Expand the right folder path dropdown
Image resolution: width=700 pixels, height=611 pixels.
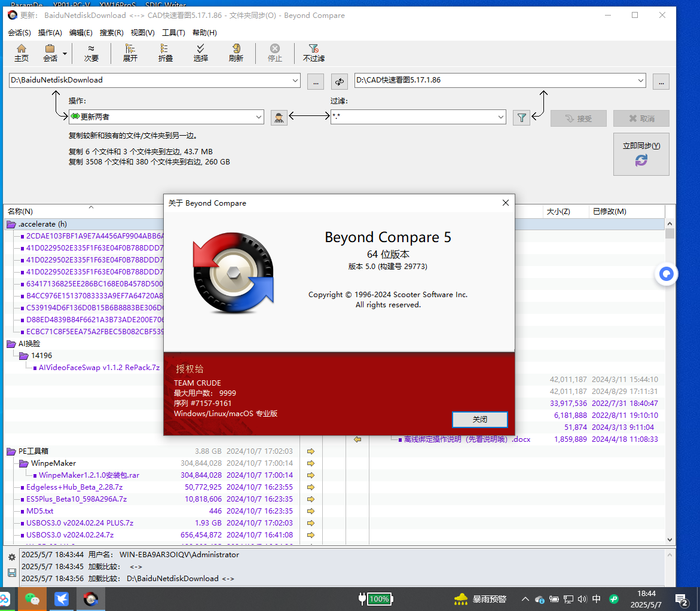(641, 80)
